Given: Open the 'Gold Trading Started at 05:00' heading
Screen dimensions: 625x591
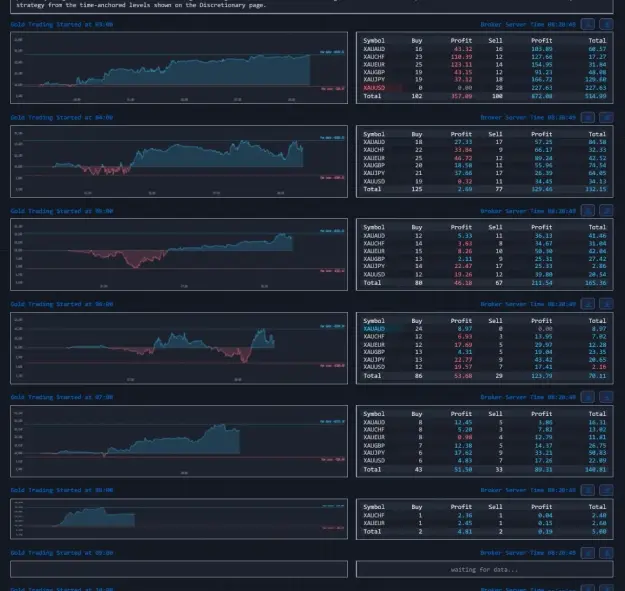Looking at the screenshot, I should (x=62, y=211).
